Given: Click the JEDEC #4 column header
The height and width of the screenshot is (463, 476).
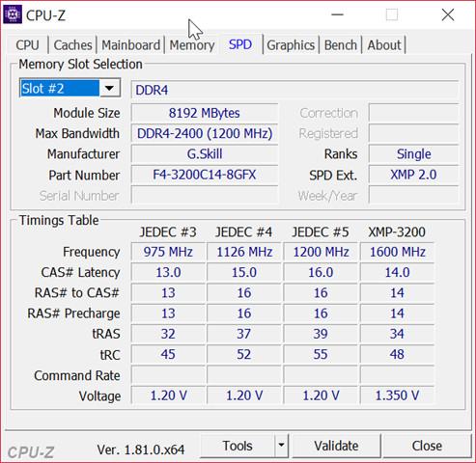Looking at the screenshot, I should 243,231.
